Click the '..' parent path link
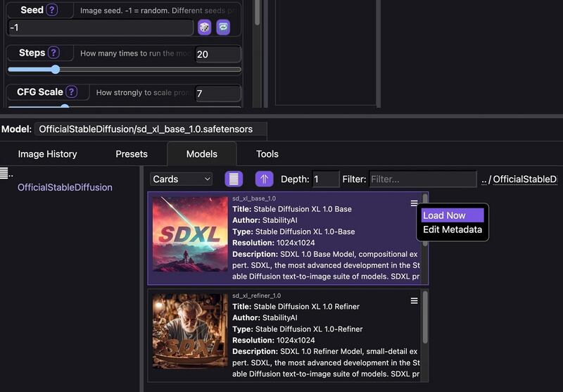The width and height of the screenshot is (563, 392). point(483,179)
